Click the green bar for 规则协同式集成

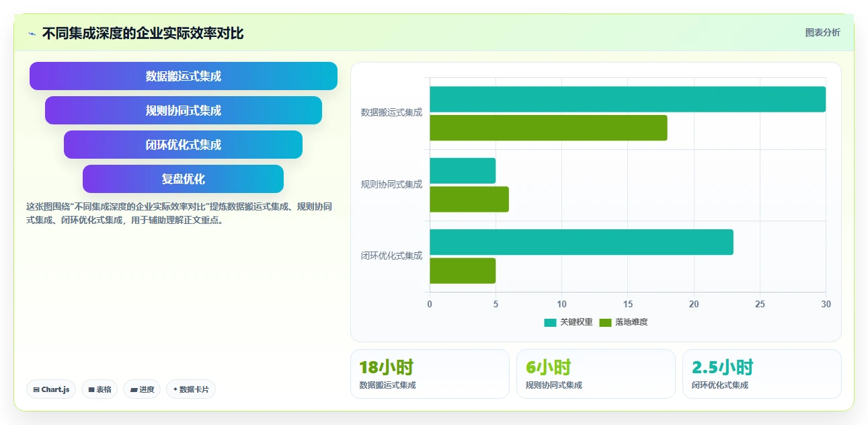click(x=469, y=199)
